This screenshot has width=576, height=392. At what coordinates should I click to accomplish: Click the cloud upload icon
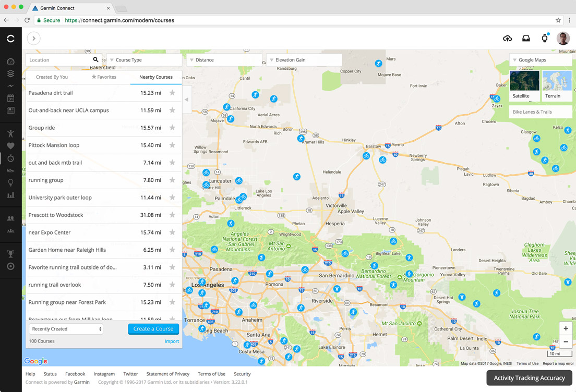click(507, 38)
